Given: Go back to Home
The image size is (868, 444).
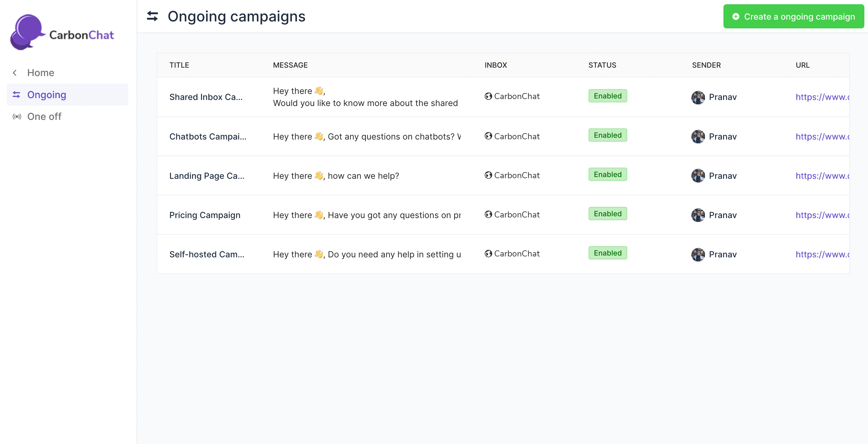Looking at the screenshot, I should [x=41, y=73].
